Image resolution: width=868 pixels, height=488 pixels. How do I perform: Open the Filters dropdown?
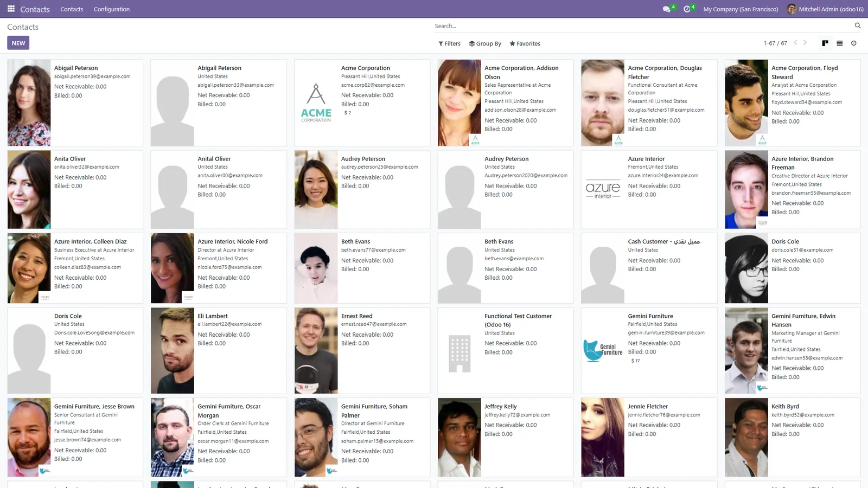click(x=449, y=43)
